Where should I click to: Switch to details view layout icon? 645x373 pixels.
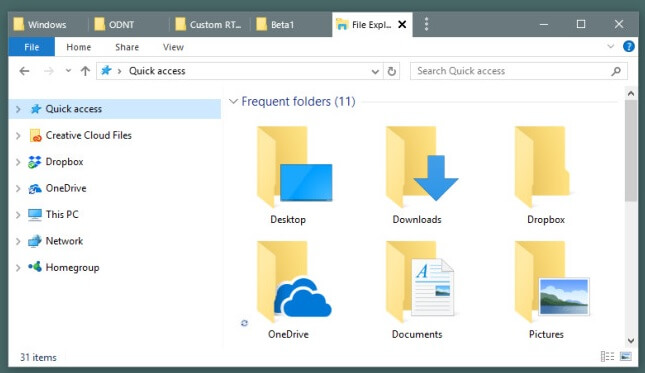(x=607, y=356)
